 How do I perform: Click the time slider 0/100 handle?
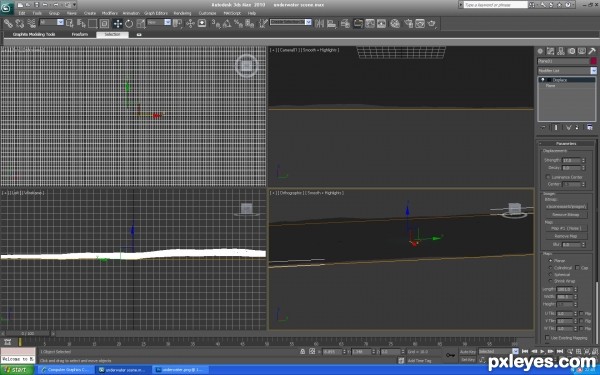[28, 334]
